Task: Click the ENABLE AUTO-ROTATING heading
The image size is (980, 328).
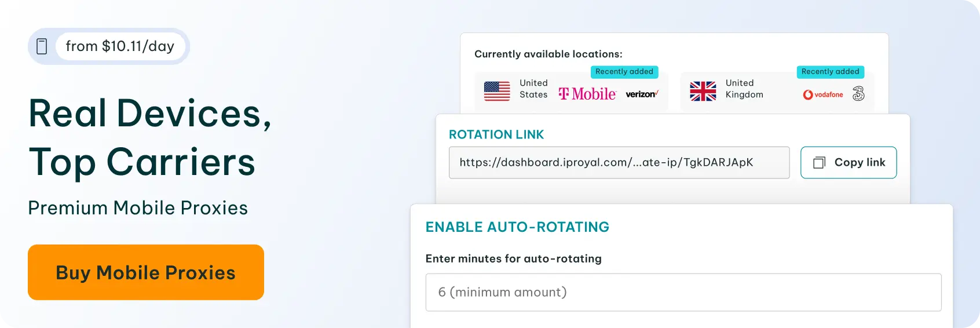Action: point(517,227)
